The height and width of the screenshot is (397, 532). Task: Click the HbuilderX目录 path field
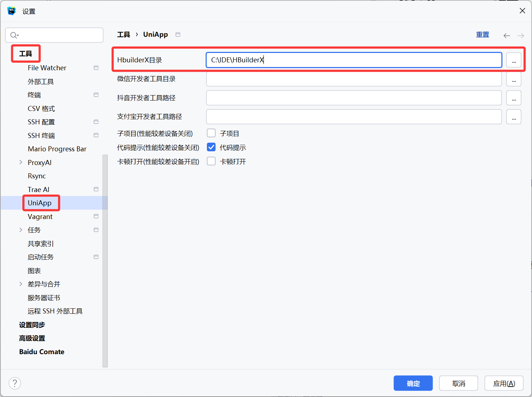354,60
